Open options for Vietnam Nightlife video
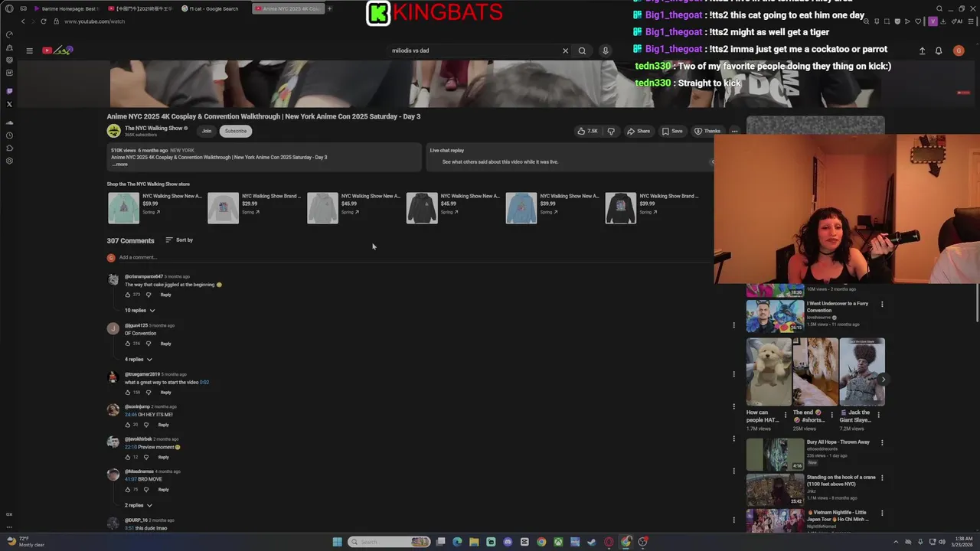The height and width of the screenshot is (551, 980). (x=882, y=513)
